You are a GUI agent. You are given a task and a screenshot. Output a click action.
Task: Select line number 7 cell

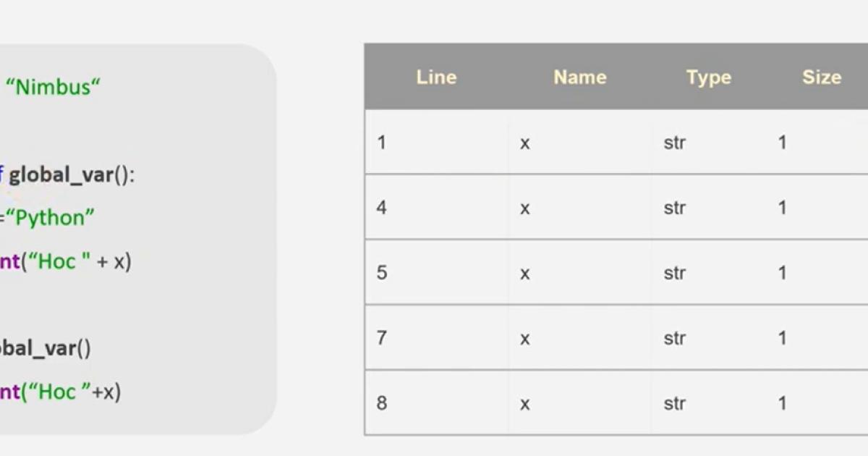click(382, 338)
